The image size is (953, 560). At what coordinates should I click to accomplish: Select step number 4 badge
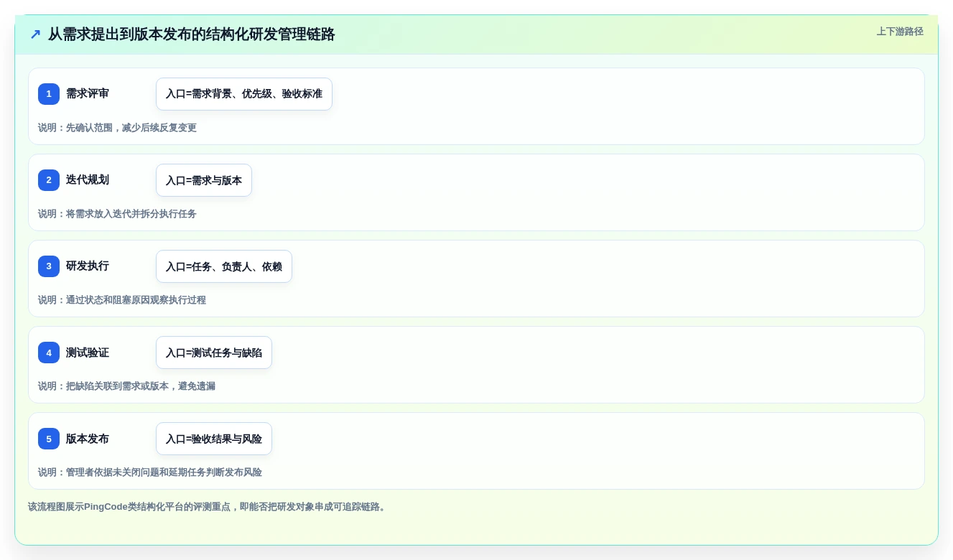tap(49, 353)
